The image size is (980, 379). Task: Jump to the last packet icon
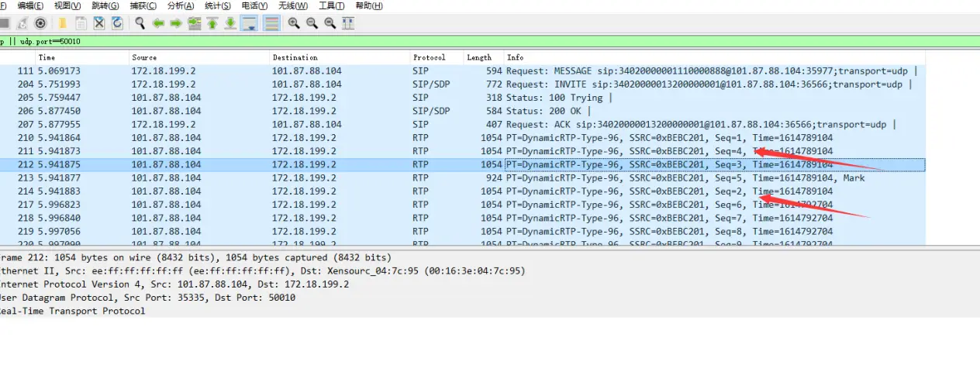coord(230,23)
